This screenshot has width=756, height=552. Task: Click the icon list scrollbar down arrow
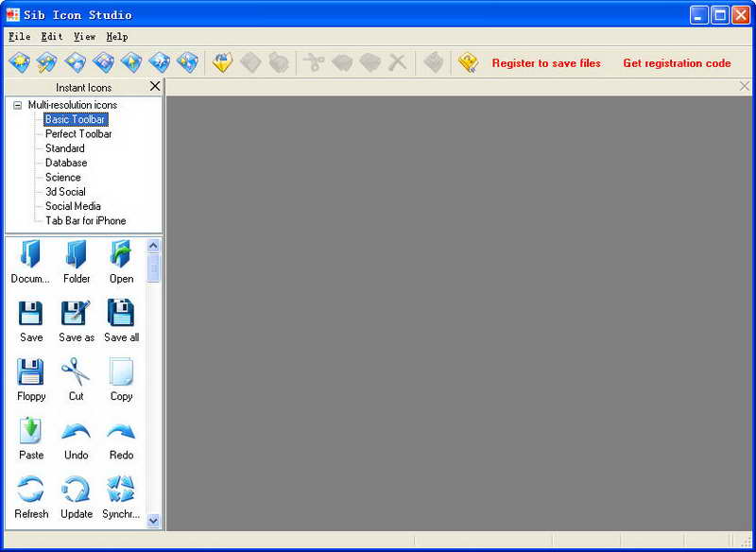pos(153,521)
